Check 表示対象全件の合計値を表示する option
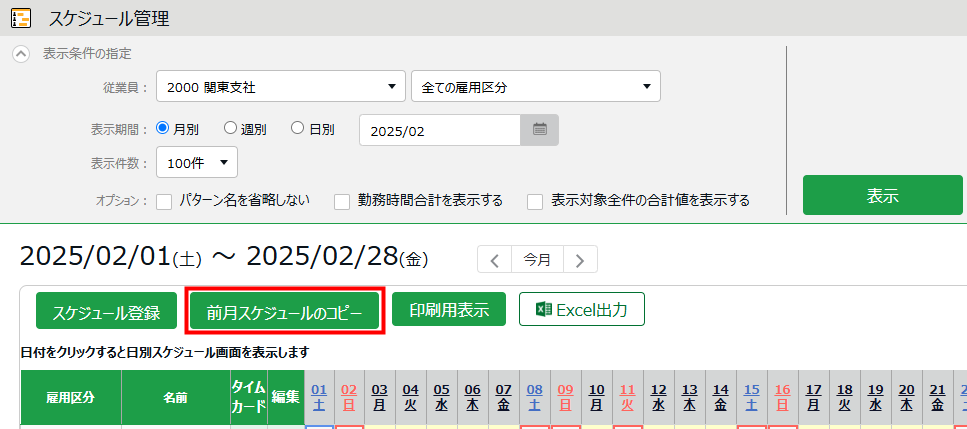 (x=535, y=201)
